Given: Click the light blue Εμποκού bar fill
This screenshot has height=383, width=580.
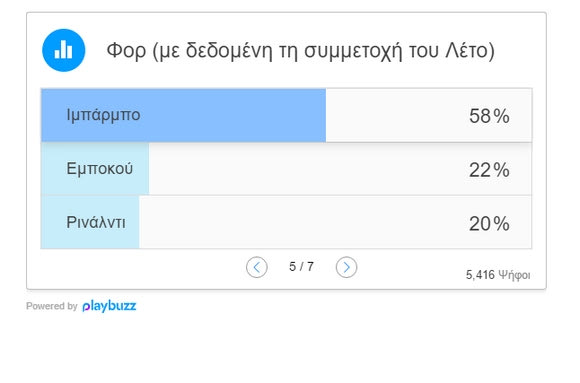Looking at the screenshot, I should click(x=95, y=169).
